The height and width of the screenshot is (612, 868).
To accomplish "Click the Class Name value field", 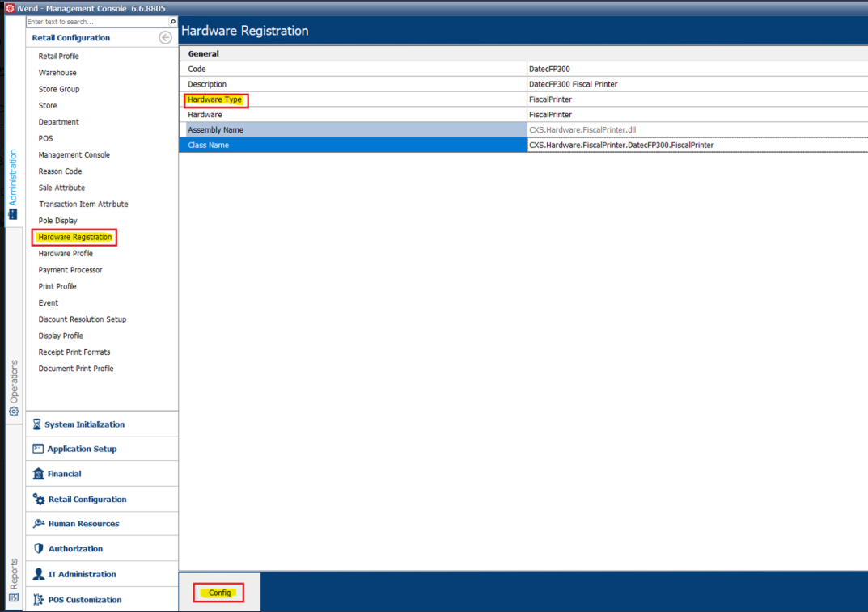I will (696, 146).
